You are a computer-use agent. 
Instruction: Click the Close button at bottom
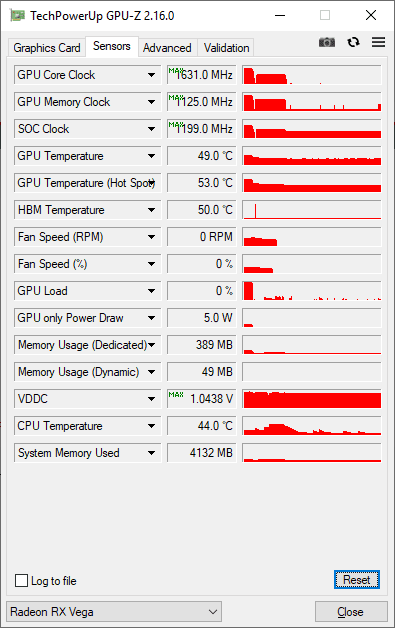click(x=351, y=612)
